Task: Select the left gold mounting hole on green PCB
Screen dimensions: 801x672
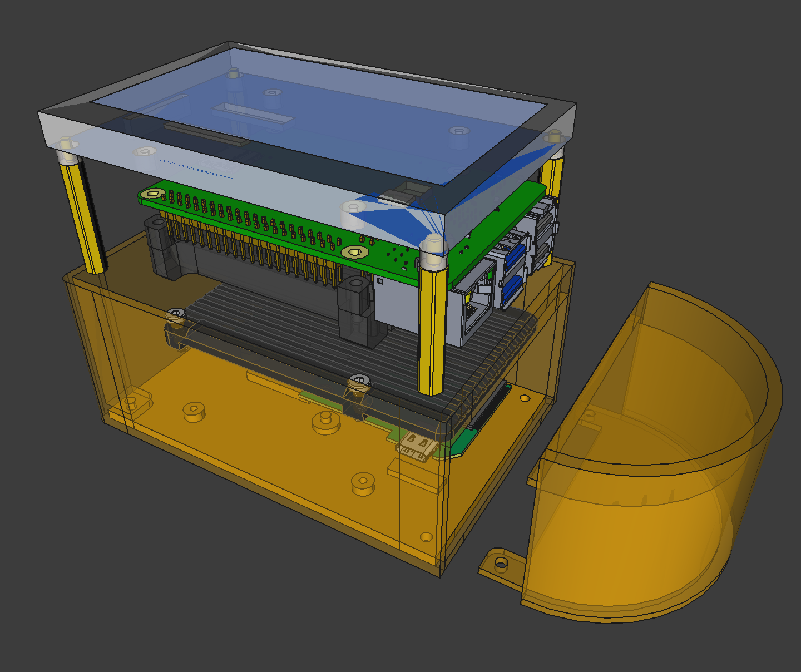Action: tap(152, 194)
